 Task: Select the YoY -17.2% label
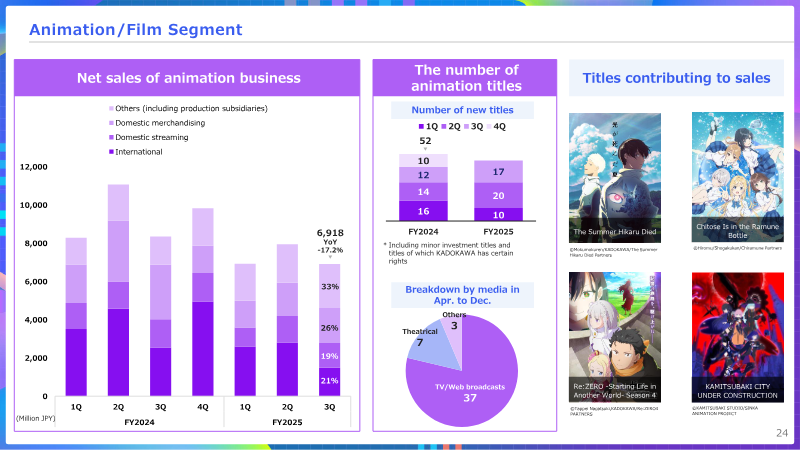[x=330, y=246]
